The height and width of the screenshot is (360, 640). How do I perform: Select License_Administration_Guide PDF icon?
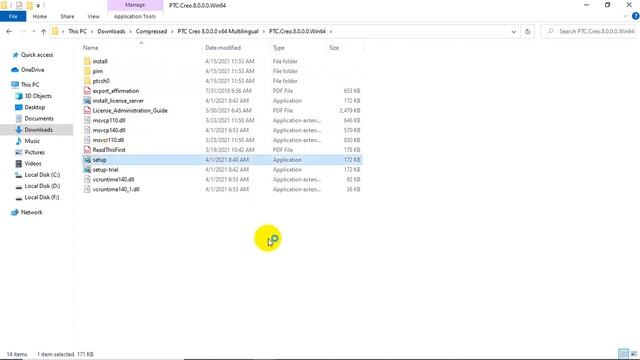click(87, 110)
